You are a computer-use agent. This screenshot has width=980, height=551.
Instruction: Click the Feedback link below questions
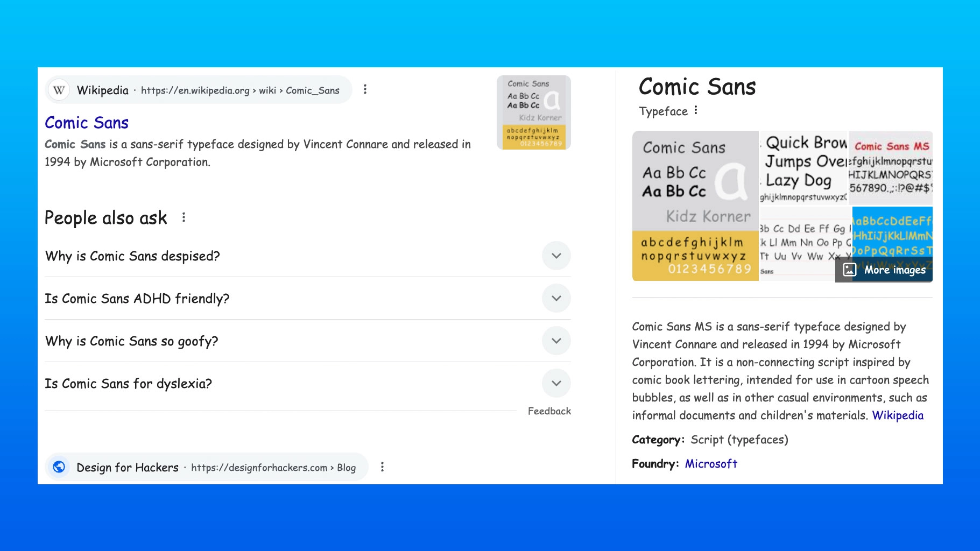pos(549,411)
